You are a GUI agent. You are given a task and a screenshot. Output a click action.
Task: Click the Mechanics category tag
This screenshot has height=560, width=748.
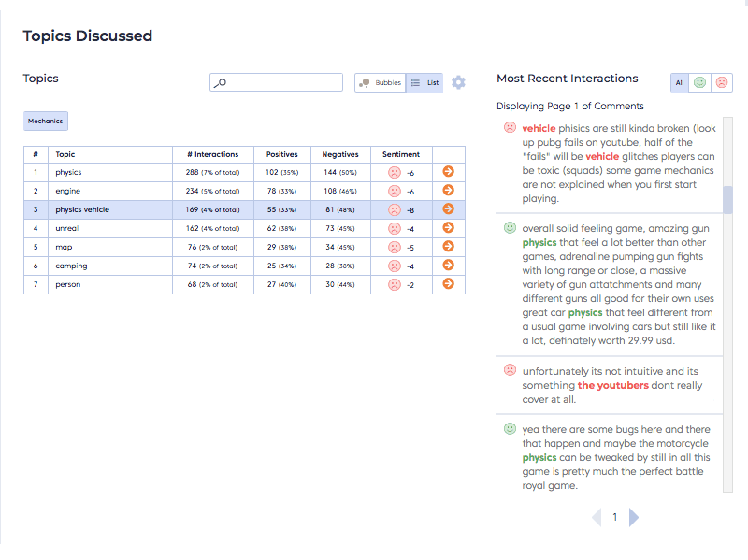pyautogui.click(x=46, y=121)
